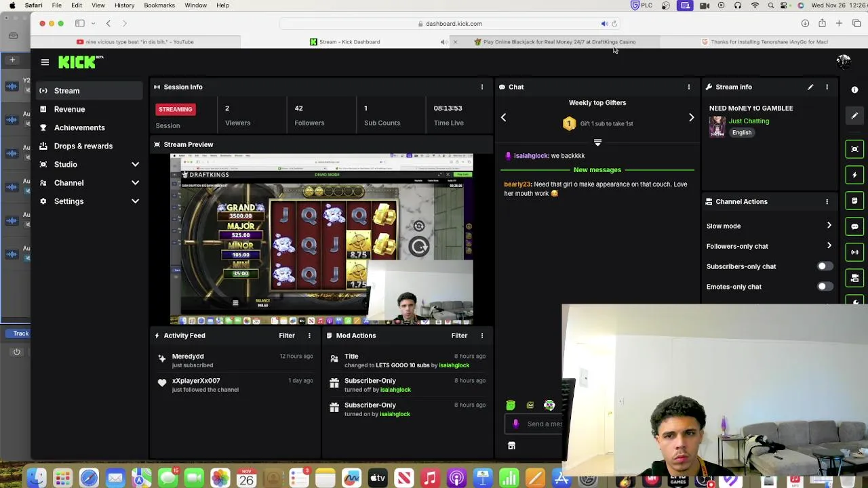Collapse the gifters banner handle in chat

[x=597, y=142]
